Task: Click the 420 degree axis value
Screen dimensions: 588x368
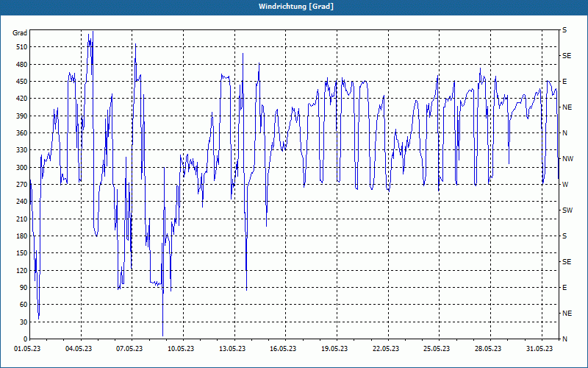Action: tap(22, 99)
